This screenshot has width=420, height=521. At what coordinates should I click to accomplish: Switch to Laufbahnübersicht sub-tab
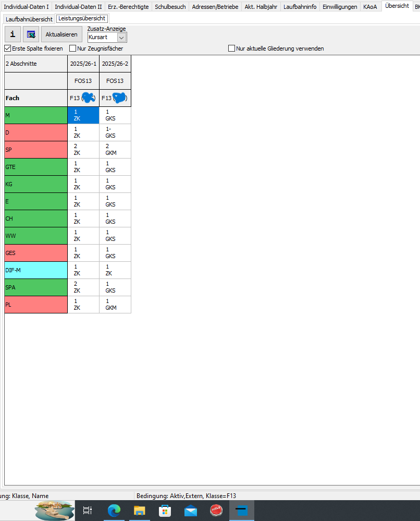point(29,19)
